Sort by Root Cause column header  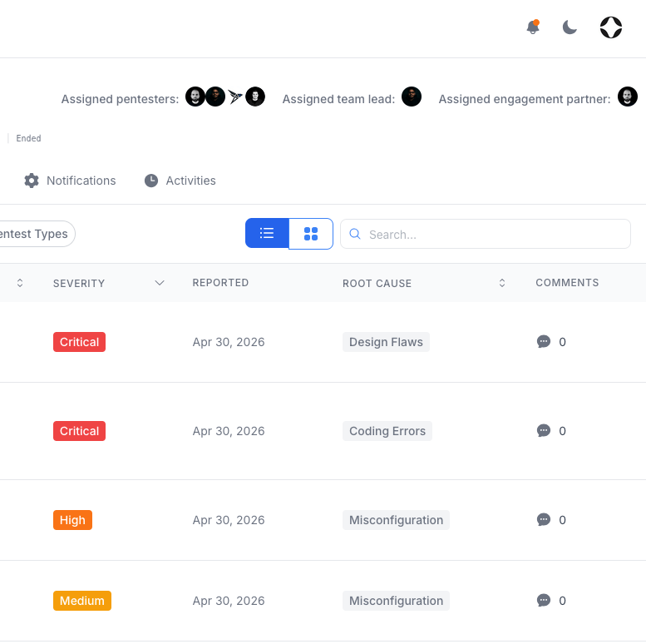click(377, 283)
